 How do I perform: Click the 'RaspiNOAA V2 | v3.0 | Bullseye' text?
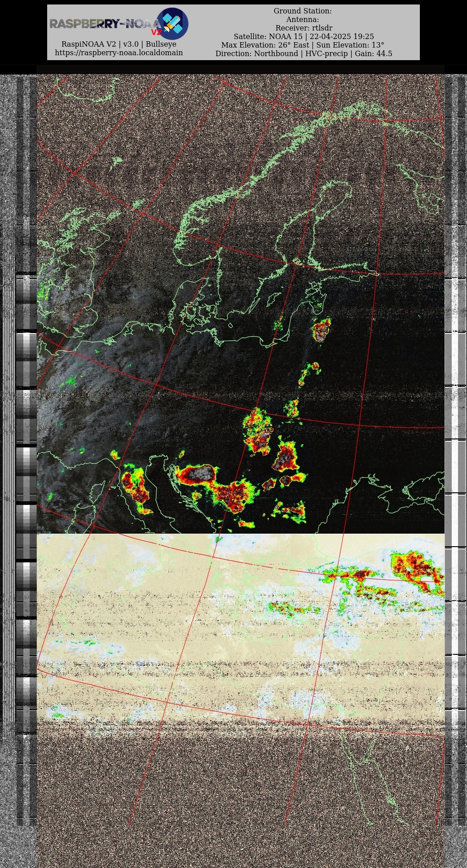pos(119,44)
